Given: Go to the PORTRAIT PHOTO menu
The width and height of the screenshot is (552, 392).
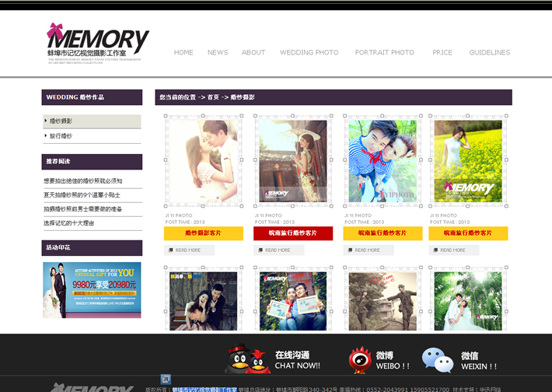Looking at the screenshot, I should tap(384, 53).
